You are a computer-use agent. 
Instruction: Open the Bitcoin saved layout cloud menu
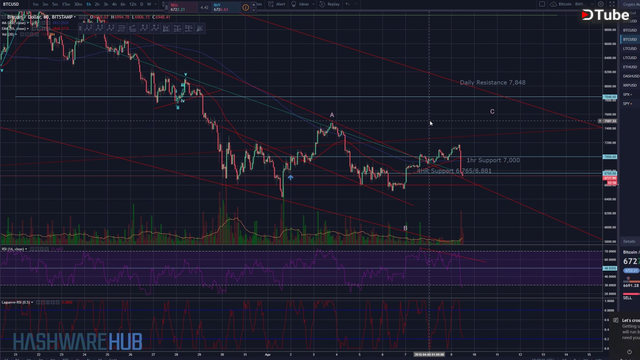[x=571, y=4]
